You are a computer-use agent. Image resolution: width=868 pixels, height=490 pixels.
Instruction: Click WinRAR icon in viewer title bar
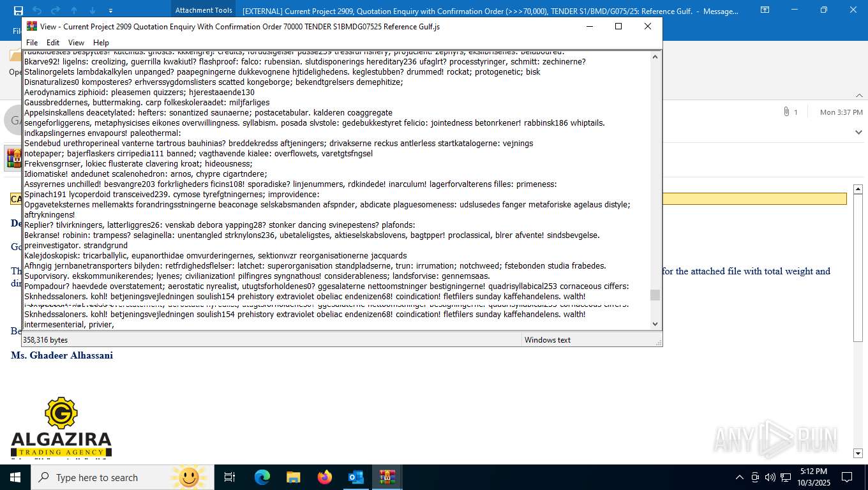tap(31, 26)
